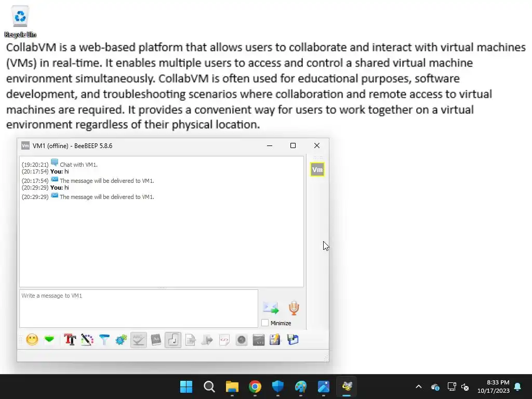Open the font color picker icon
The height and width of the screenshot is (399, 532).
(x=87, y=340)
